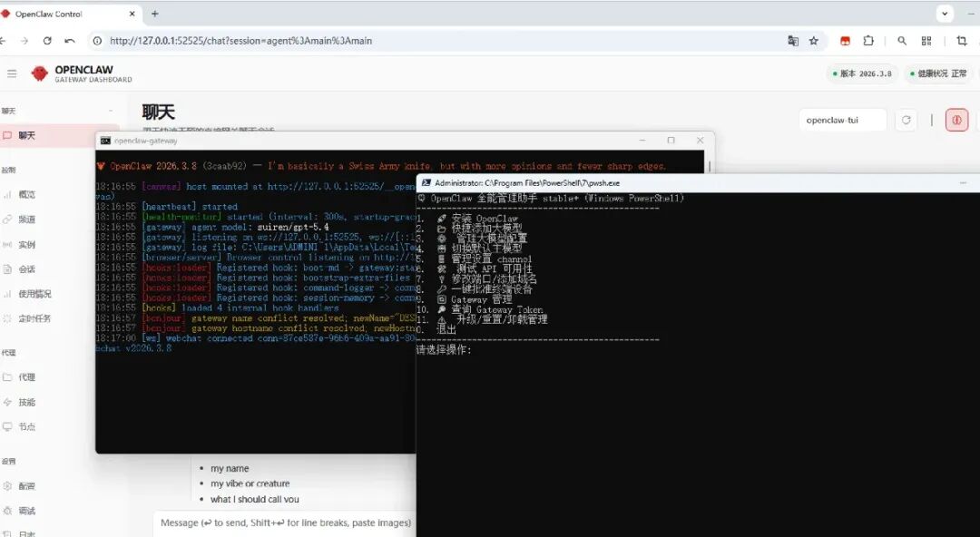
Task: Open 频道 channels in the sidebar
Action: click(26, 220)
